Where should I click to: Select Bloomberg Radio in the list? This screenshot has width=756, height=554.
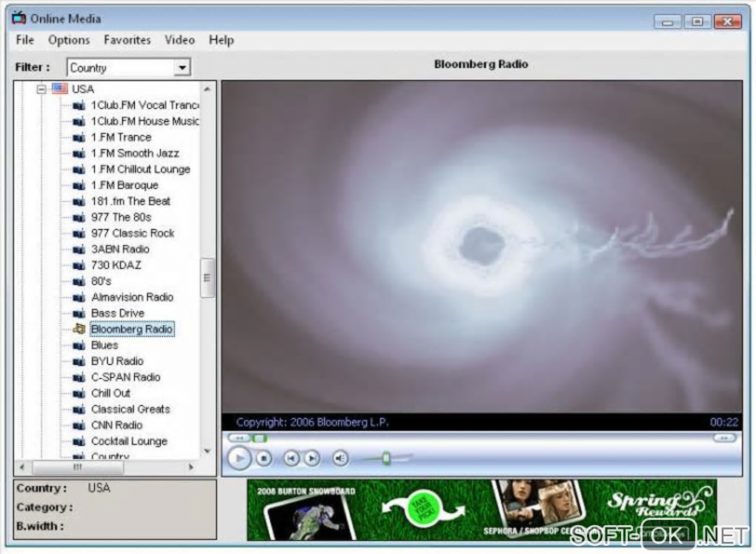[132, 329]
